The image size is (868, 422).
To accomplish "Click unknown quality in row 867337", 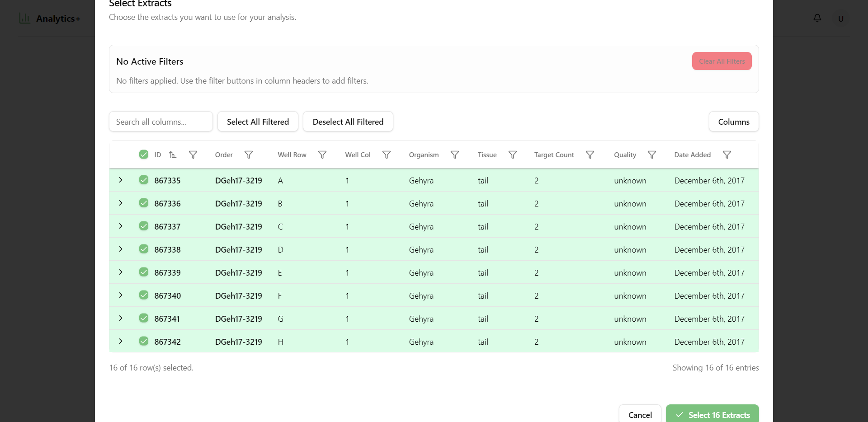I will click(630, 227).
